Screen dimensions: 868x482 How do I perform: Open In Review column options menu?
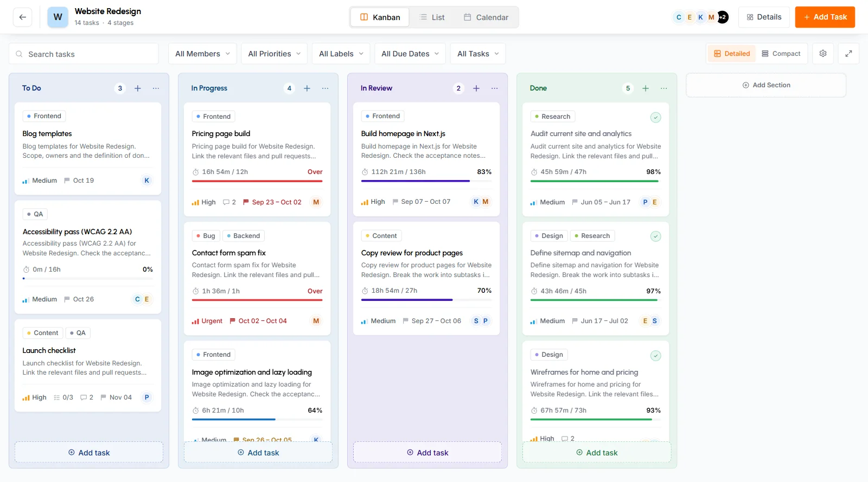tap(495, 88)
